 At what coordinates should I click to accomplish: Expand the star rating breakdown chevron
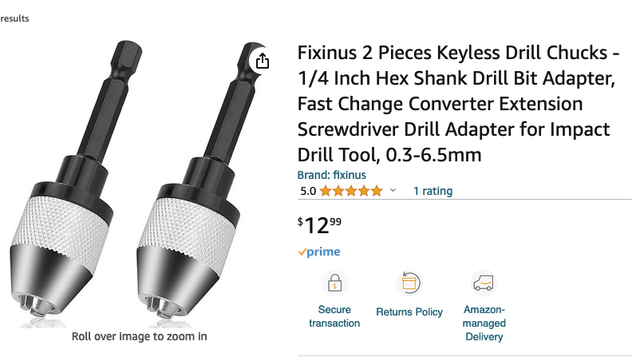click(392, 191)
